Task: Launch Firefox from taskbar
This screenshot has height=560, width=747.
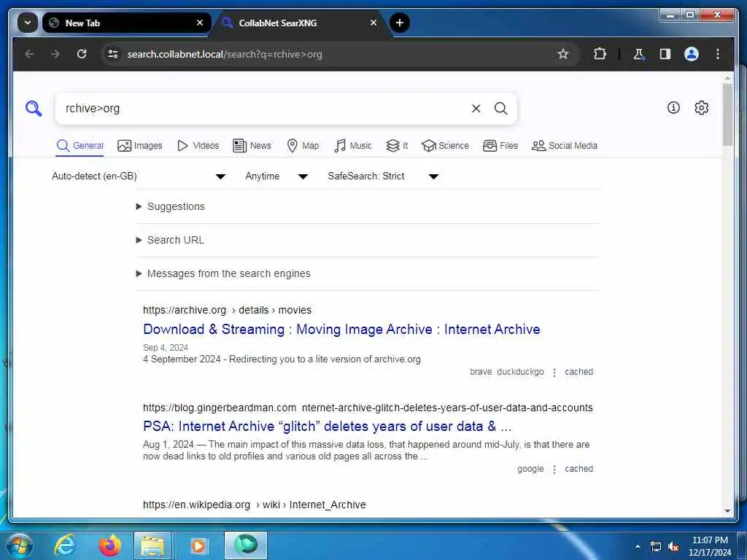Action: tap(109, 545)
